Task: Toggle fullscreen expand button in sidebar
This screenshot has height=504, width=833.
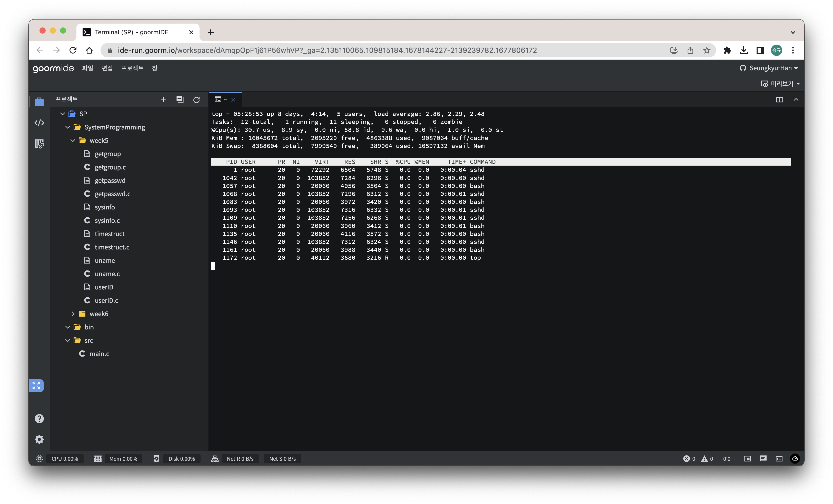Action: [x=36, y=386]
